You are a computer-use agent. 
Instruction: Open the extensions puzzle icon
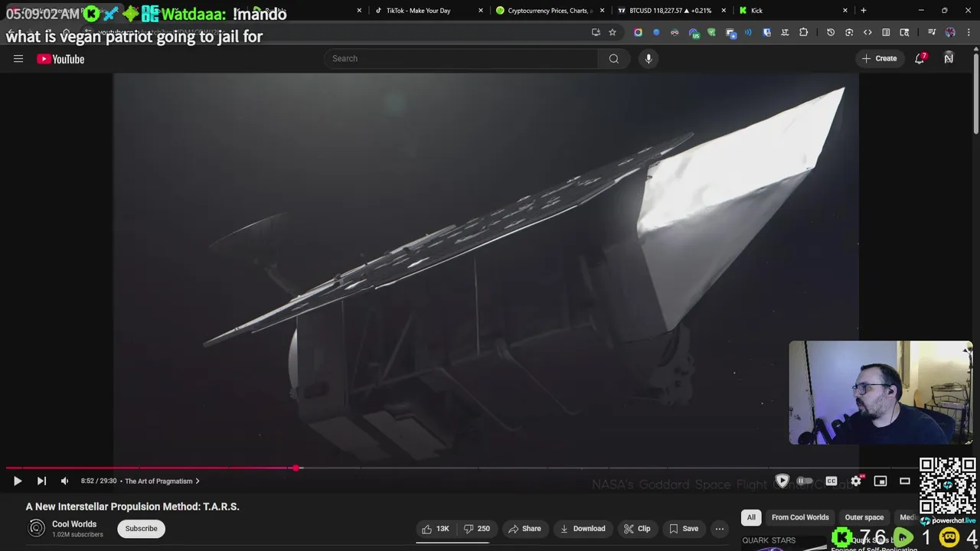point(803,32)
